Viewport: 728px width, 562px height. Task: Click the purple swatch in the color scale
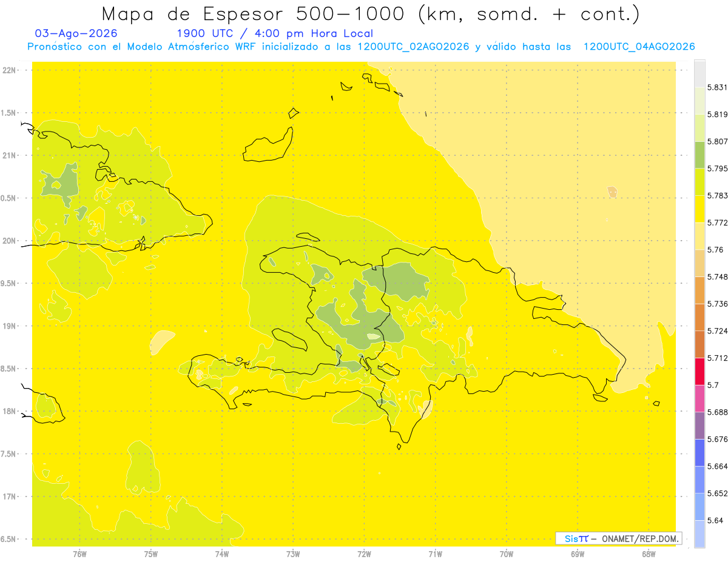click(699, 426)
